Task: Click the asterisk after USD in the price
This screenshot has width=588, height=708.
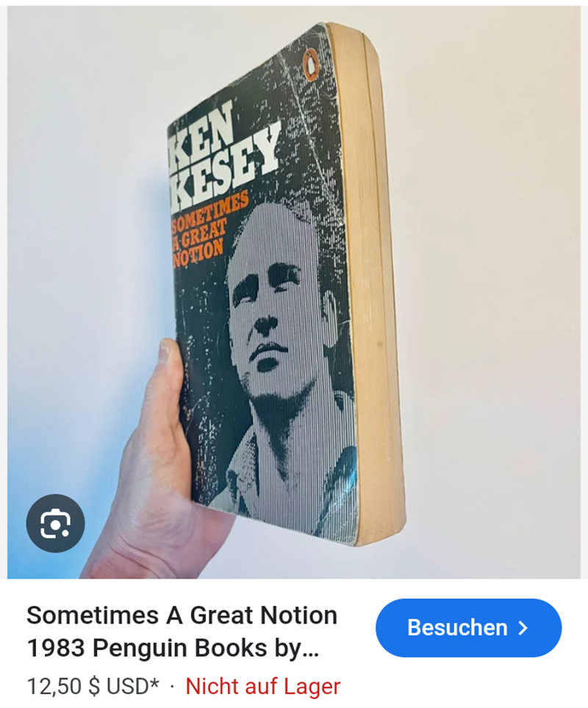Action: click(x=154, y=683)
